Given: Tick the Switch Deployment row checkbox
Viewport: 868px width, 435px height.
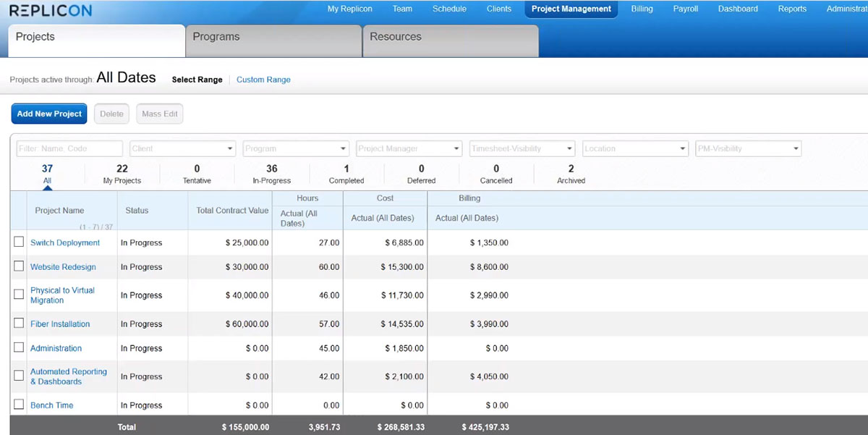Looking at the screenshot, I should point(19,242).
